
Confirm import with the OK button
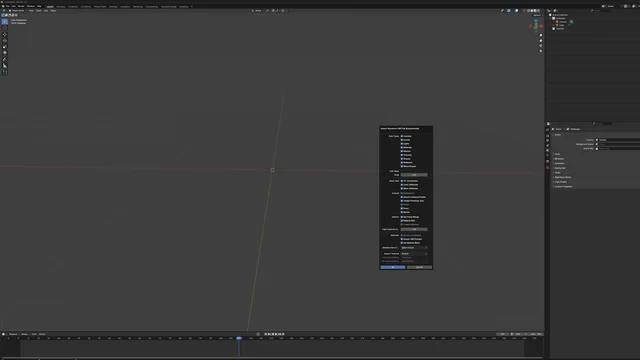(x=393, y=267)
